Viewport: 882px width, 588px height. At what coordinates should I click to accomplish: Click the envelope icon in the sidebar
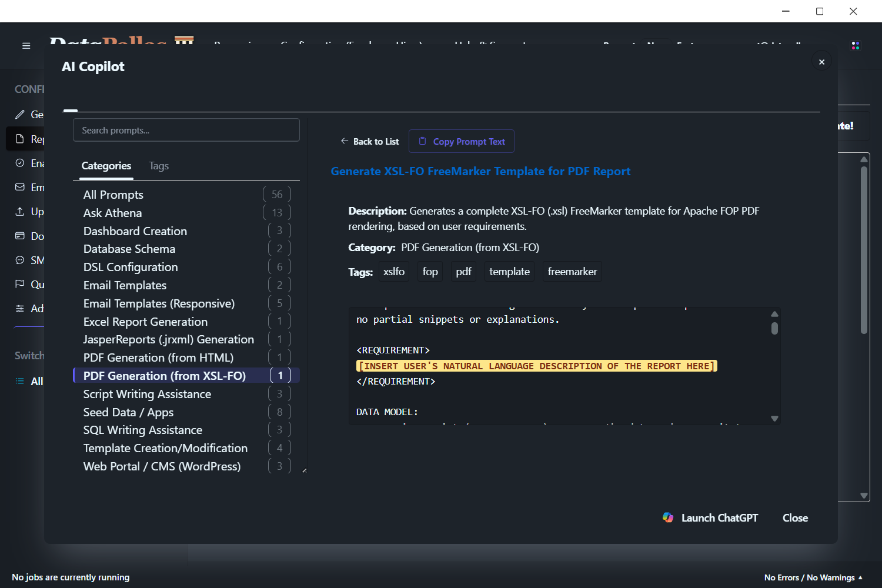click(x=20, y=187)
